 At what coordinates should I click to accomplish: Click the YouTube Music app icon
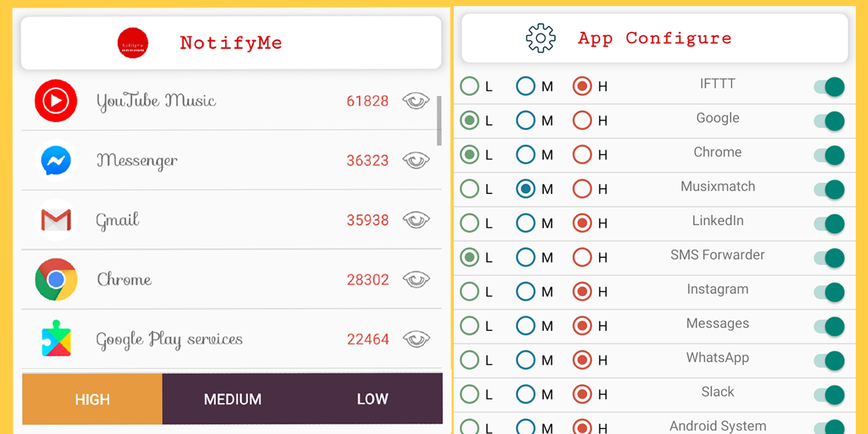click(56, 101)
